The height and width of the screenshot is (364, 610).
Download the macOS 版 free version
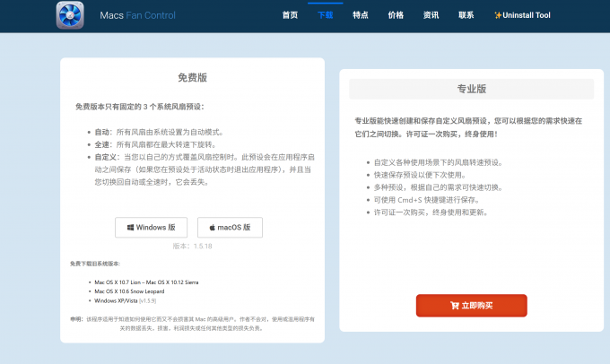pyautogui.click(x=230, y=227)
